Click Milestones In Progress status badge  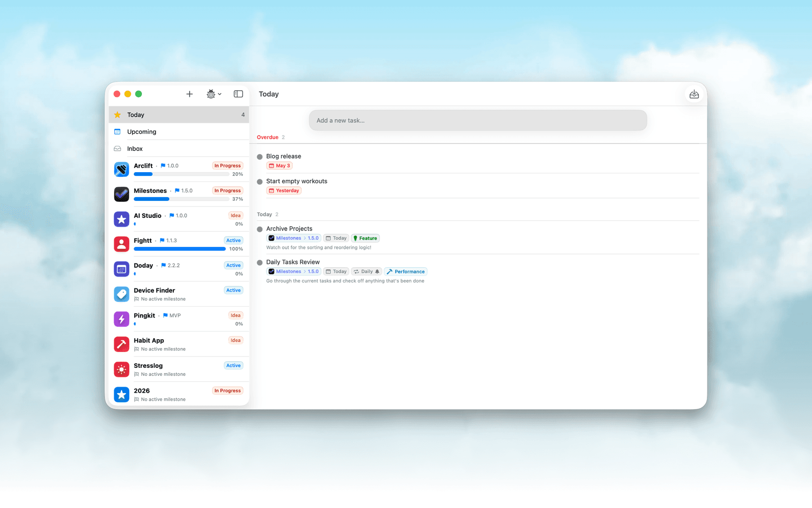[227, 190]
